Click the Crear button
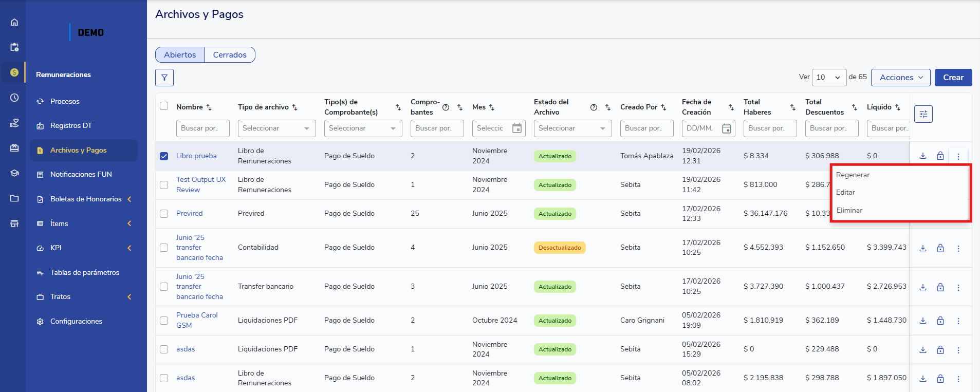This screenshot has width=980, height=392. [x=953, y=78]
